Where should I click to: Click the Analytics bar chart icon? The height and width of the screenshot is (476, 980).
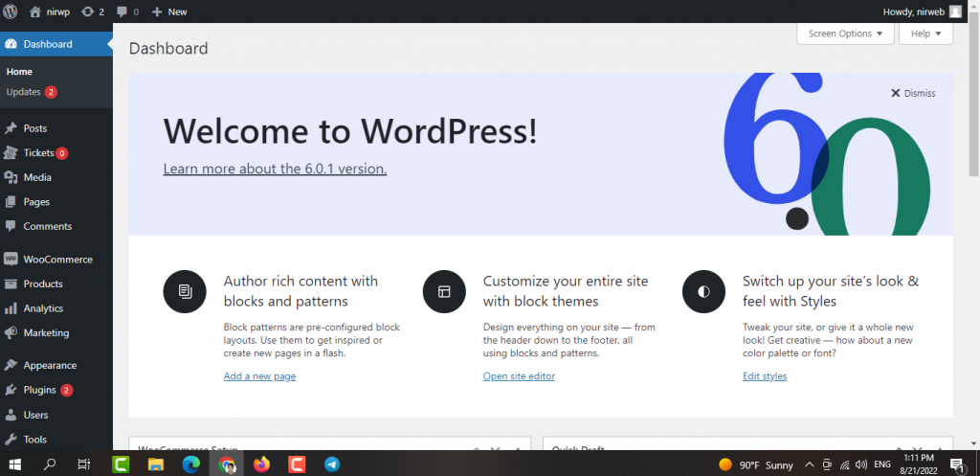coord(11,308)
